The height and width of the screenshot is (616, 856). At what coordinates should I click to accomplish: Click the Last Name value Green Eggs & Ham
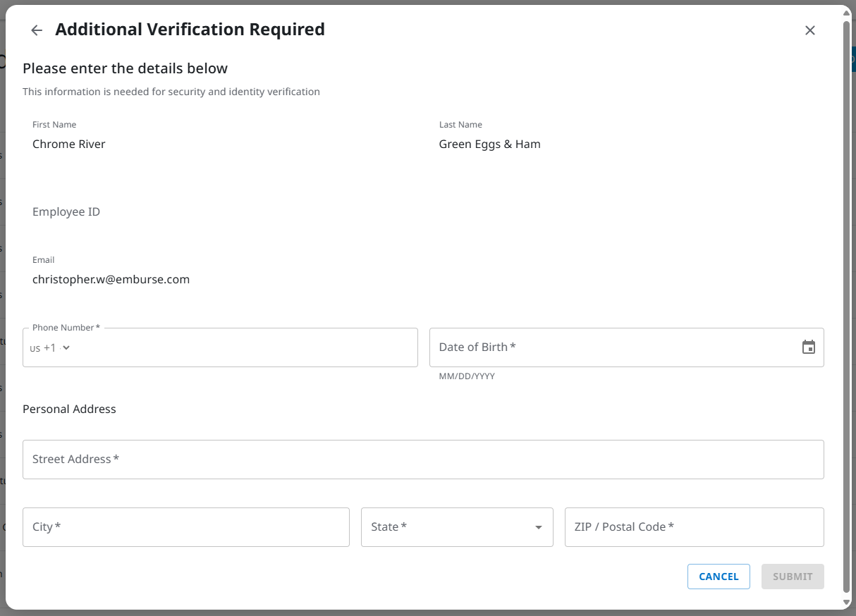pyautogui.click(x=489, y=144)
